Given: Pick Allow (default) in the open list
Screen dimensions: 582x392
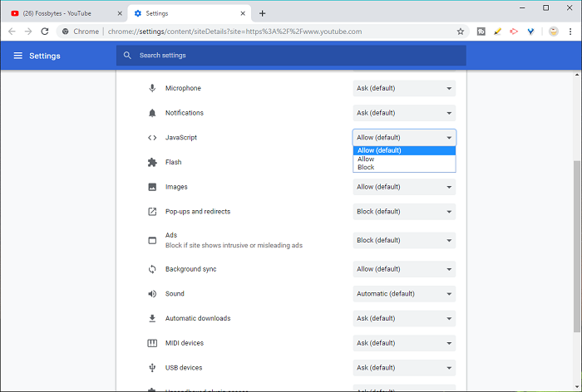Looking at the screenshot, I should (x=379, y=150).
